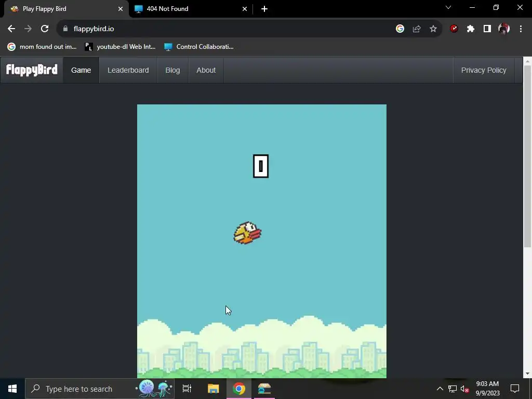This screenshot has width=532, height=399.
Task: Open the Blog nav item
Action: (x=172, y=70)
